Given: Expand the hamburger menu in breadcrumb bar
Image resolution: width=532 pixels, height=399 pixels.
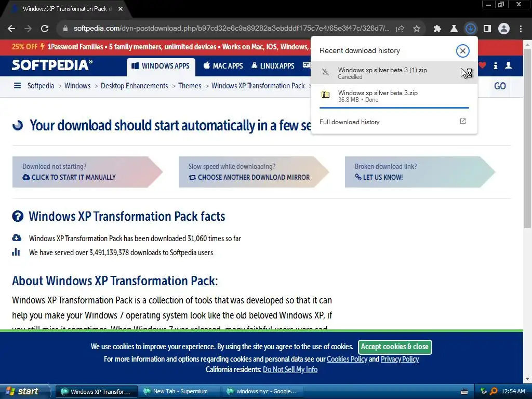Looking at the screenshot, I should point(17,86).
